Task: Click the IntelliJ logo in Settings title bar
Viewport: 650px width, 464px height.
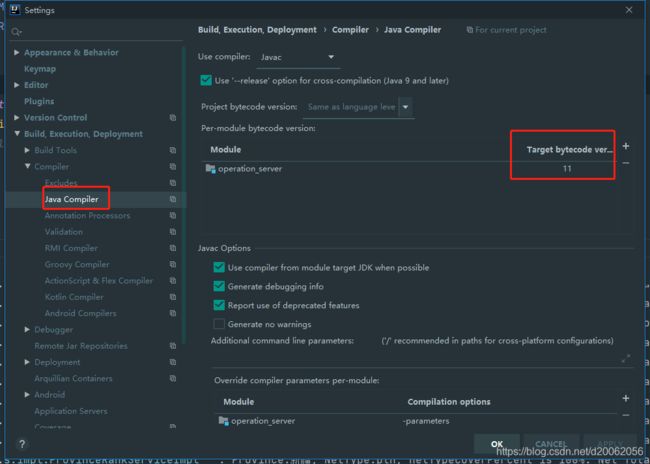Action: click(15, 10)
